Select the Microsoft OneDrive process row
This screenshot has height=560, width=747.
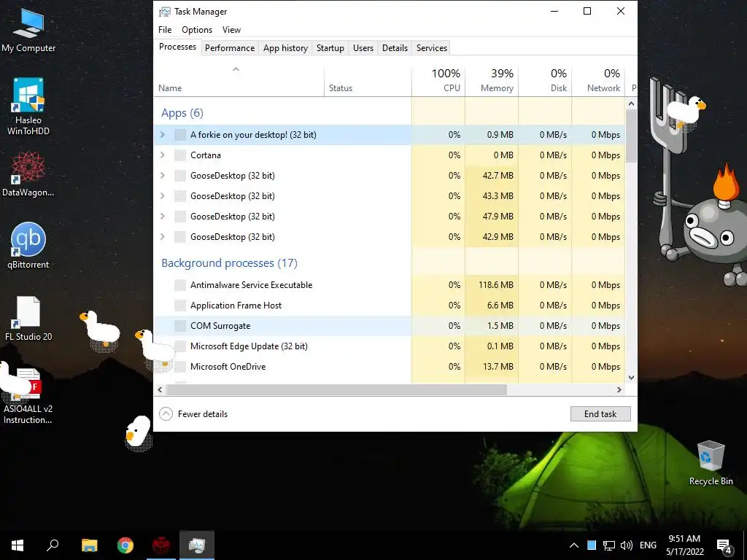point(390,367)
